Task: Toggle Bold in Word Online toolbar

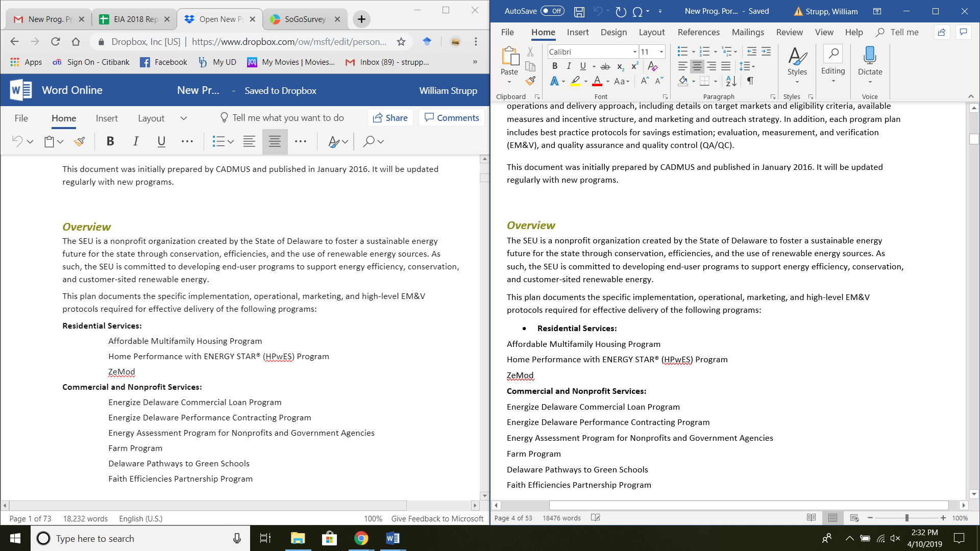Action: tap(110, 141)
